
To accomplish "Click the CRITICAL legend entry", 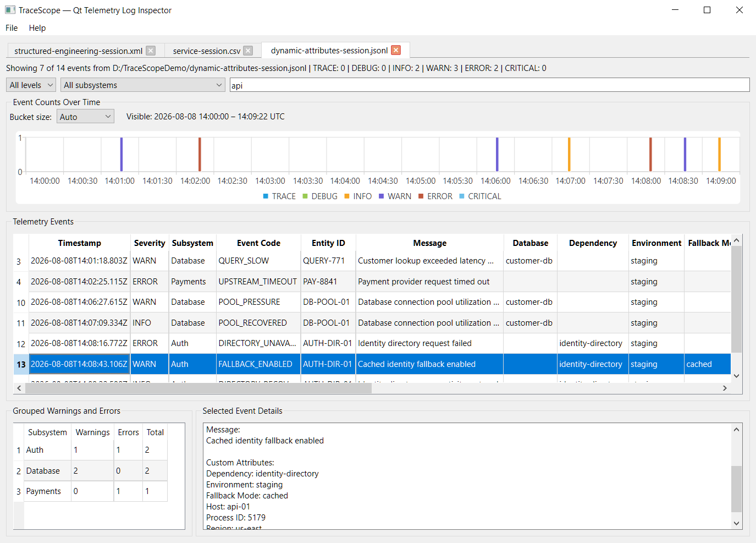I will pos(480,196).
